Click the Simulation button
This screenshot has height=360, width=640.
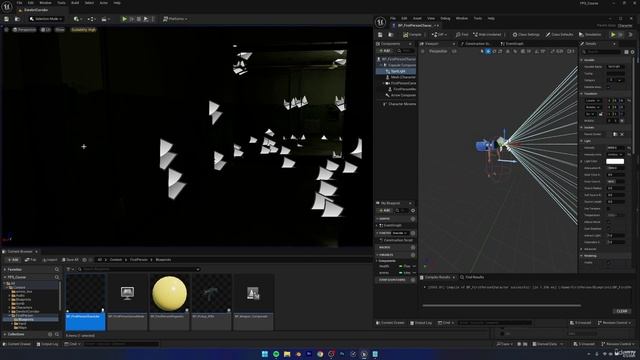(x=590, y=35)
